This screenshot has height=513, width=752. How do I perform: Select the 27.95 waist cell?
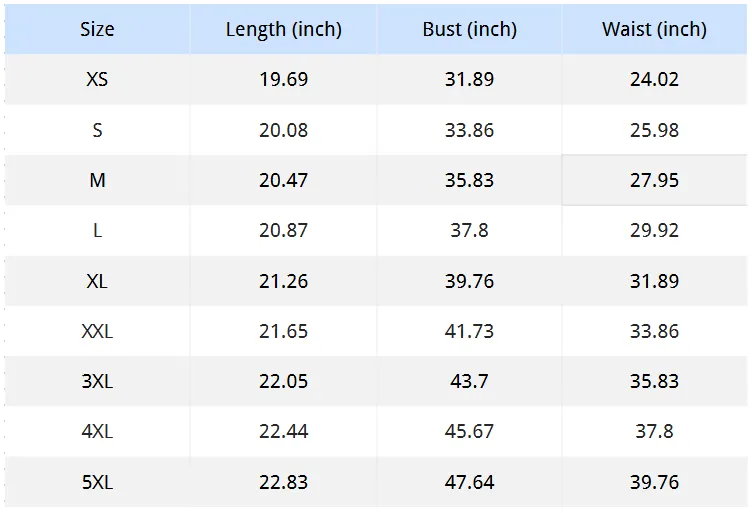tap(654, 180)
